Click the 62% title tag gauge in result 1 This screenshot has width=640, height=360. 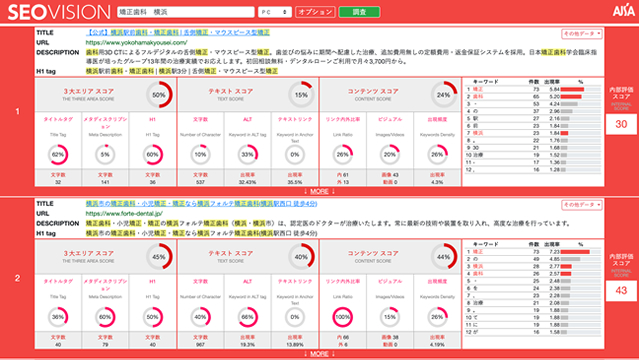coord(58,155)
